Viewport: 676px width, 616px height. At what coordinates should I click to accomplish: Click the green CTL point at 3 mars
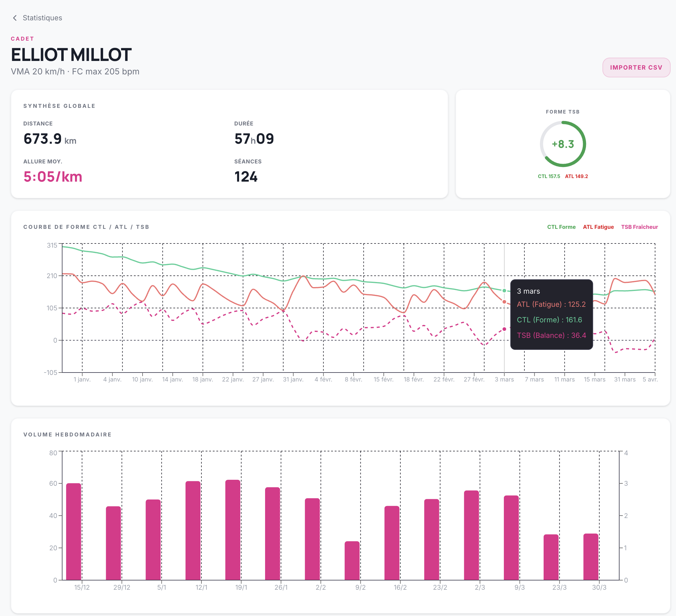(504, 291)
